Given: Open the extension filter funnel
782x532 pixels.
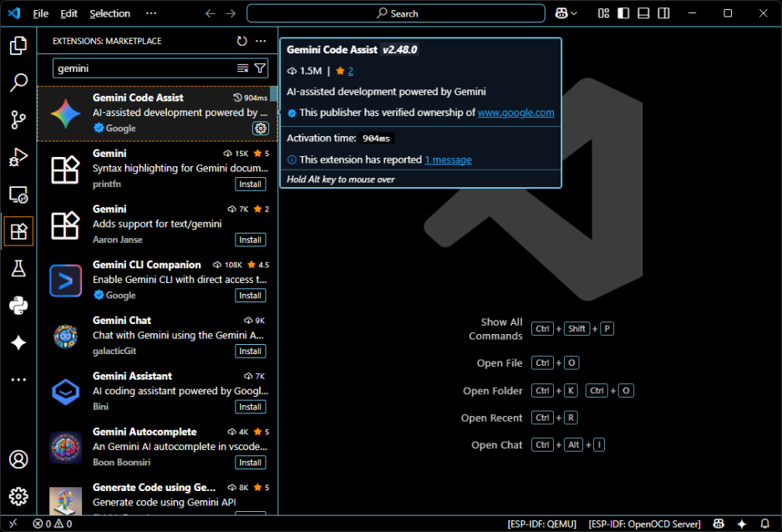Looking at the screenshot, I should point(260,68).
